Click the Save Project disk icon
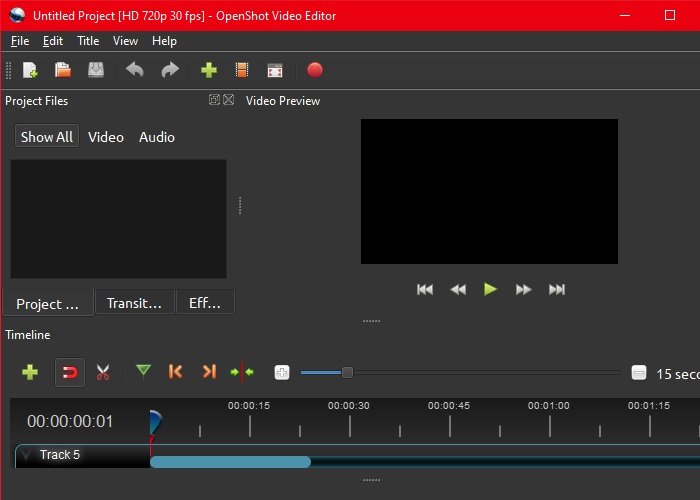The height and width of the screenshot is (500, 700). pos(95,70)
